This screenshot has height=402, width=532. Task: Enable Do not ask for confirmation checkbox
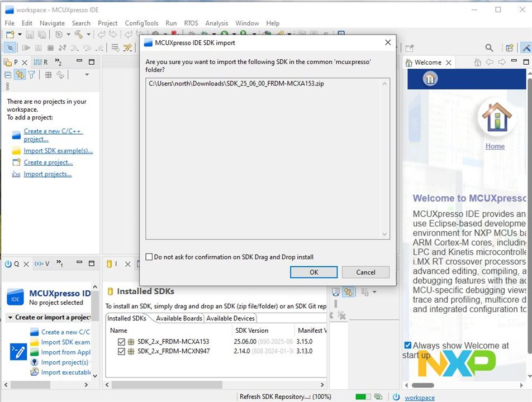click(149, 257)
